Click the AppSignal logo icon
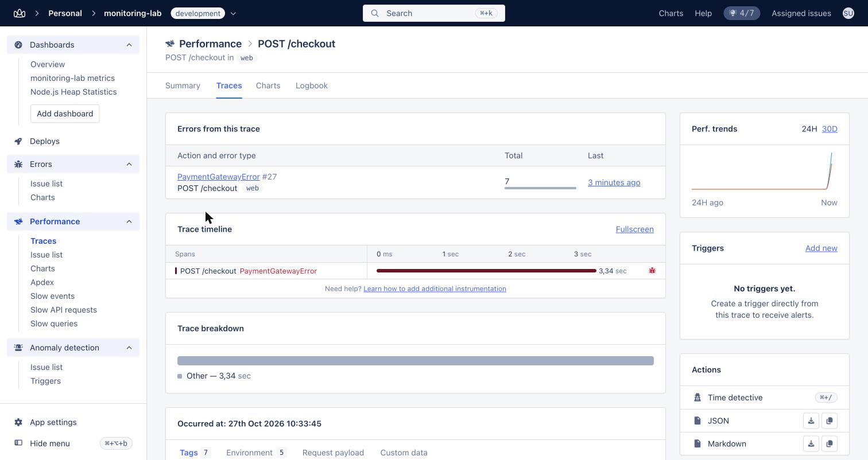Viewport: 868px width, 460px height. coord(20,13)
